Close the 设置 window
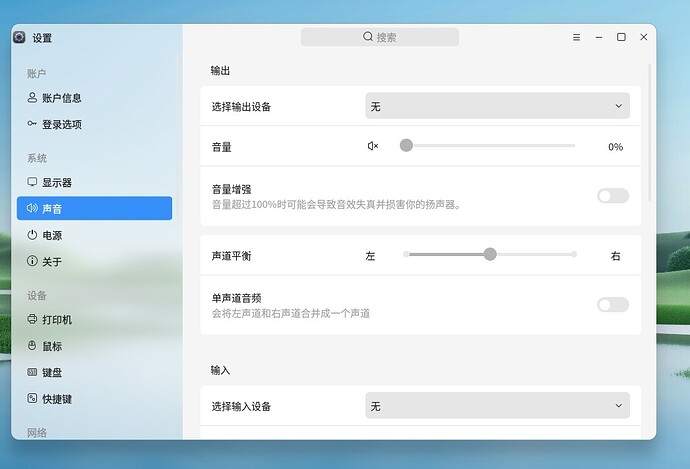Image resolution: width=690 pixels, height=469 pixels. pyautogui.click(x=644, y=37)
